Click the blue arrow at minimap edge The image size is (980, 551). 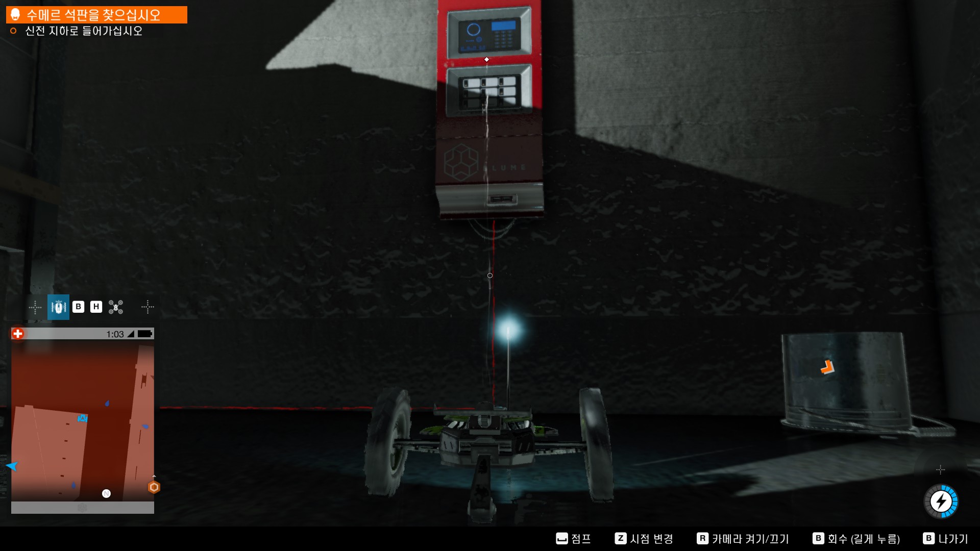click(12, 466)
